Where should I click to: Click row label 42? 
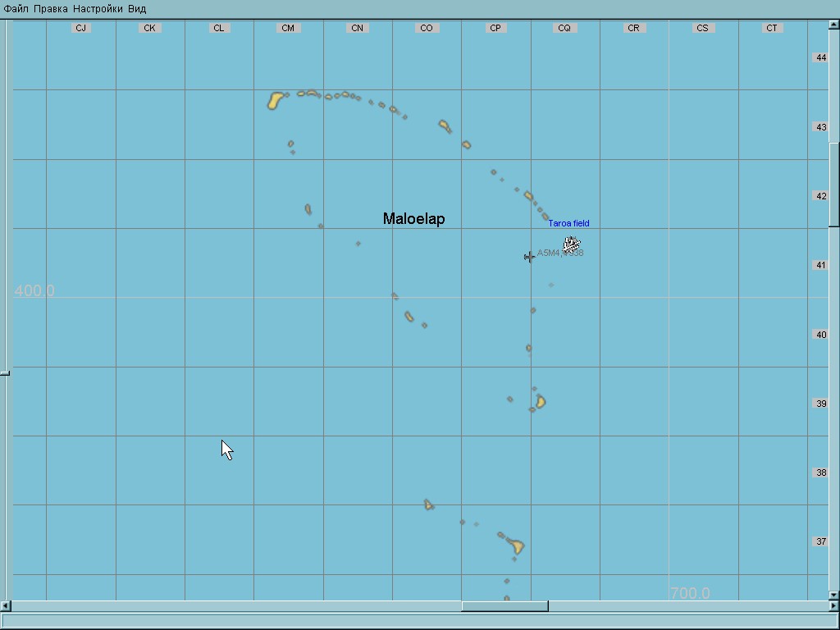click(x=821, y=196)
